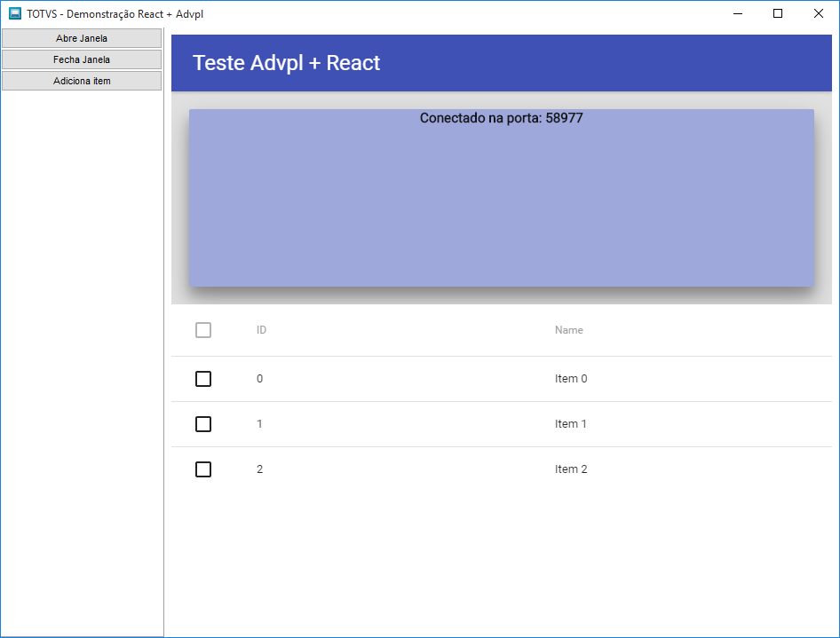Check the box for Item 1
The image size is (840, 638).
tap(203, 424)
